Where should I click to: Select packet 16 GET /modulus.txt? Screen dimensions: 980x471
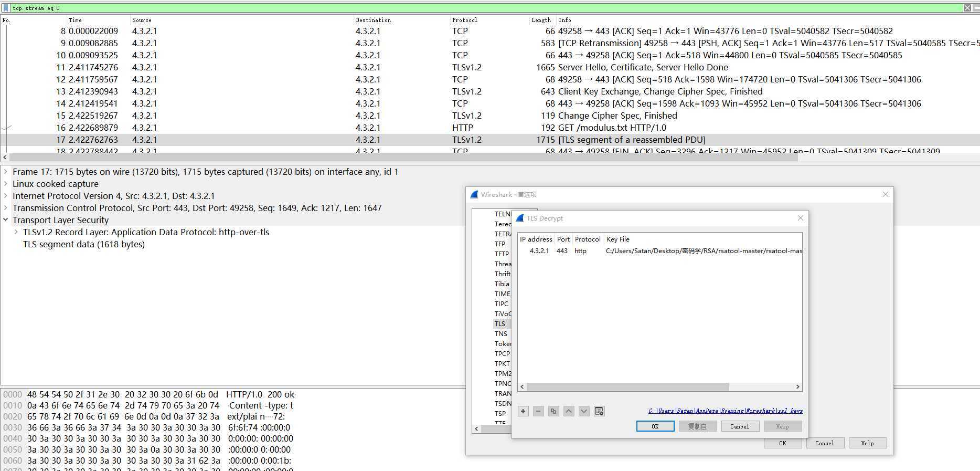(490, 128)
